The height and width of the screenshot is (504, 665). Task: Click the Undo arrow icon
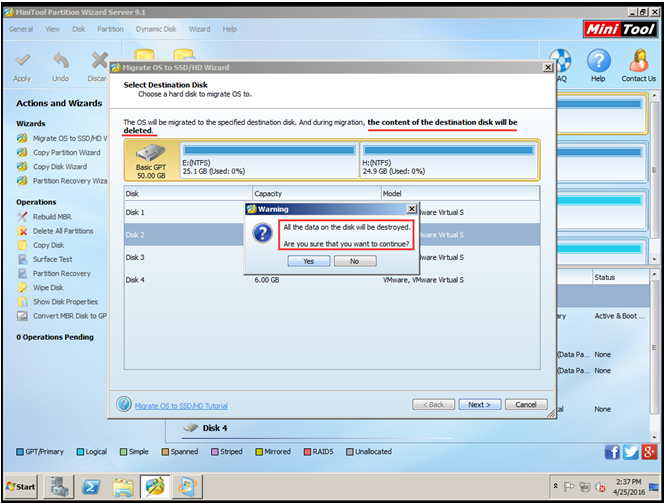(61, 61)
